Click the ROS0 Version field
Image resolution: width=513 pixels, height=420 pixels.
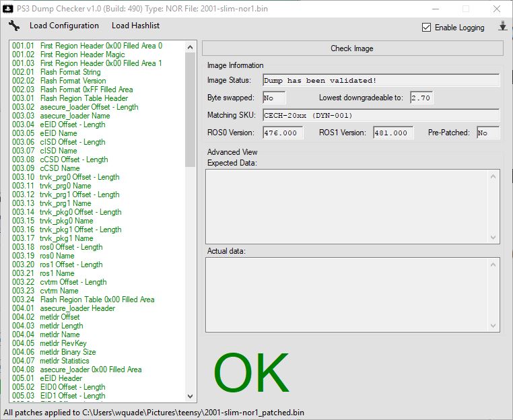click(283, 133)
